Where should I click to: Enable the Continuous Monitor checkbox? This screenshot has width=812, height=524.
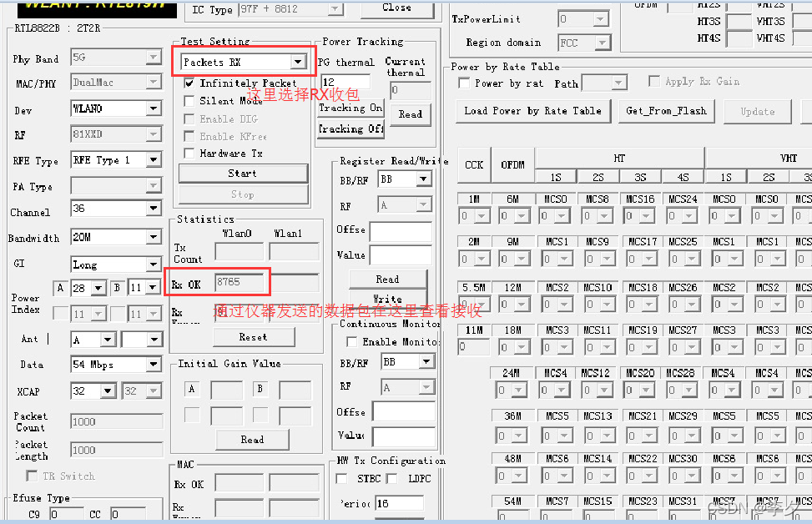pos(352,342)
